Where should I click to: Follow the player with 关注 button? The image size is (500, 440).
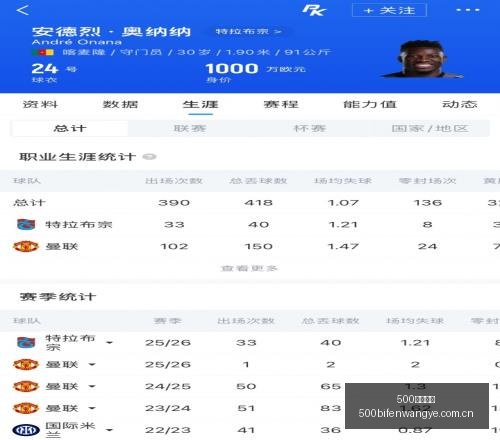coord(389,10)
